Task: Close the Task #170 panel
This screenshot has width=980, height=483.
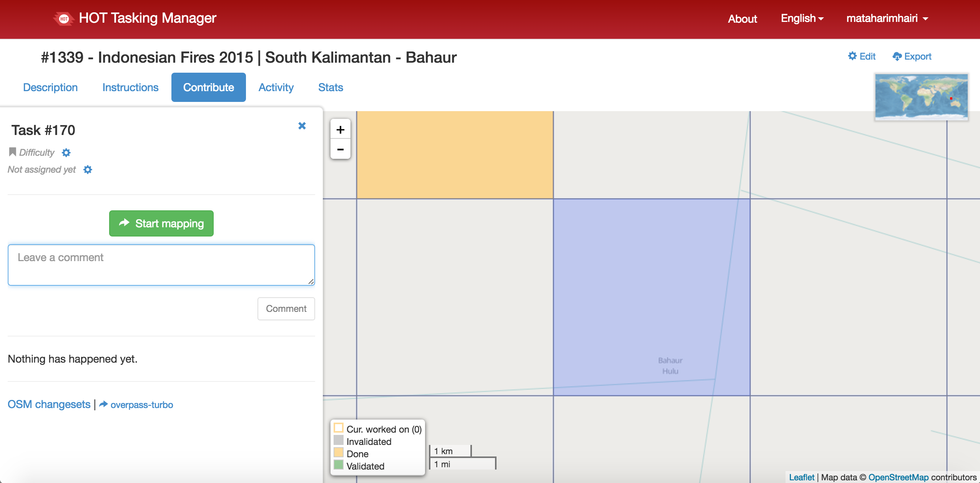Action: click(x=302, y=126)
